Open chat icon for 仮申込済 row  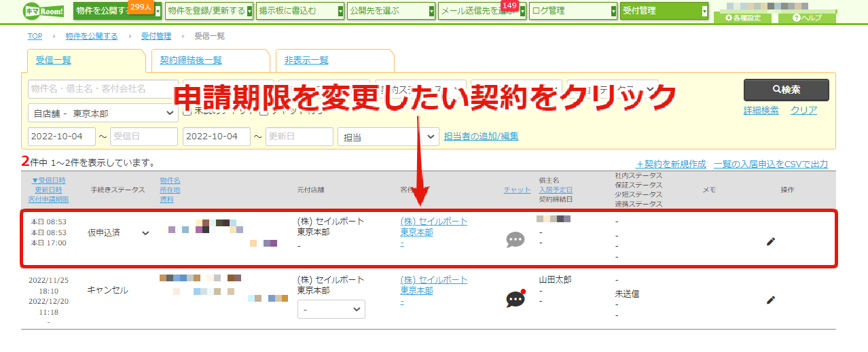point(516,239)
